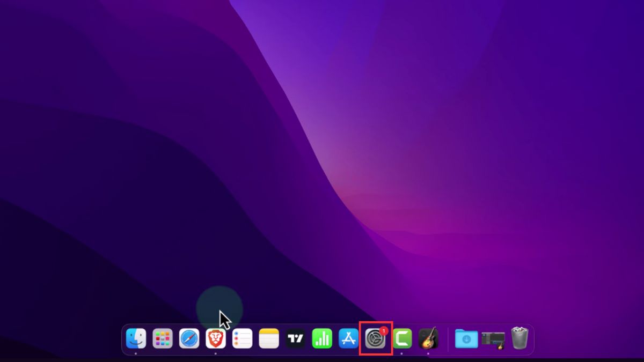Launch Launchpad app grid
644x362 pixels.
click(x=162, y=339)
